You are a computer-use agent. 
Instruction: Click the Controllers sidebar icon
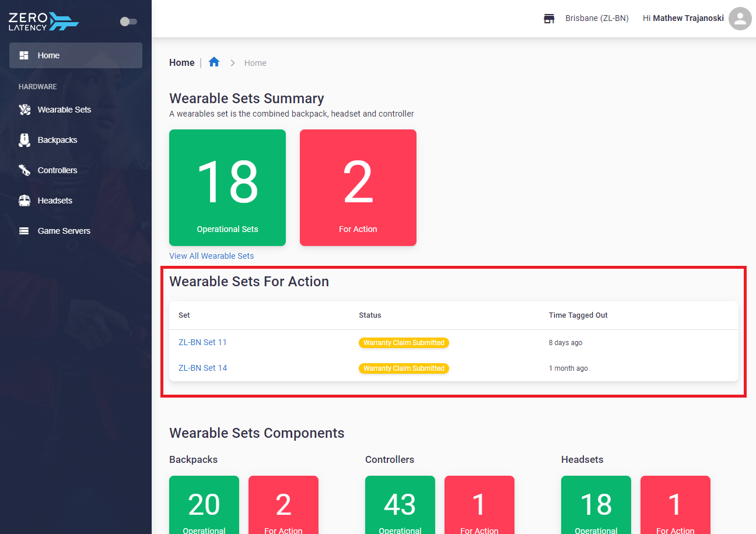(24, 170)
